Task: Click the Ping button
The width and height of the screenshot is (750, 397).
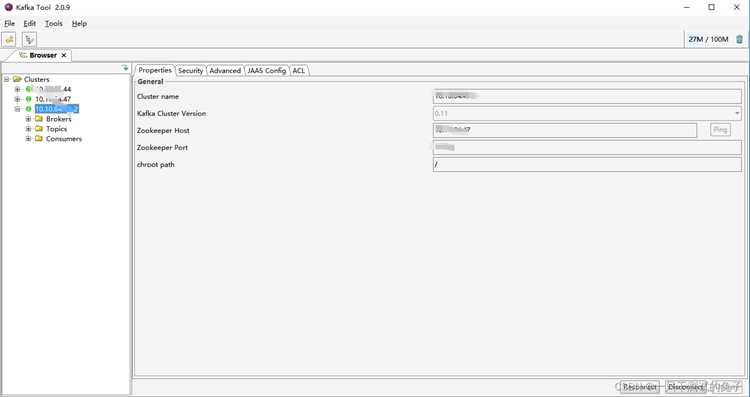Action: click(x=720, y=130)
